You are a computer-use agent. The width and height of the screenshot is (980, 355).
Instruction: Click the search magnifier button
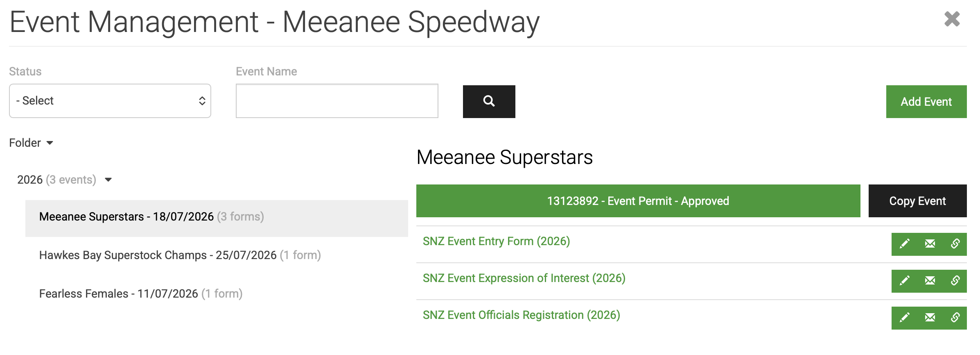pos(489,101)
